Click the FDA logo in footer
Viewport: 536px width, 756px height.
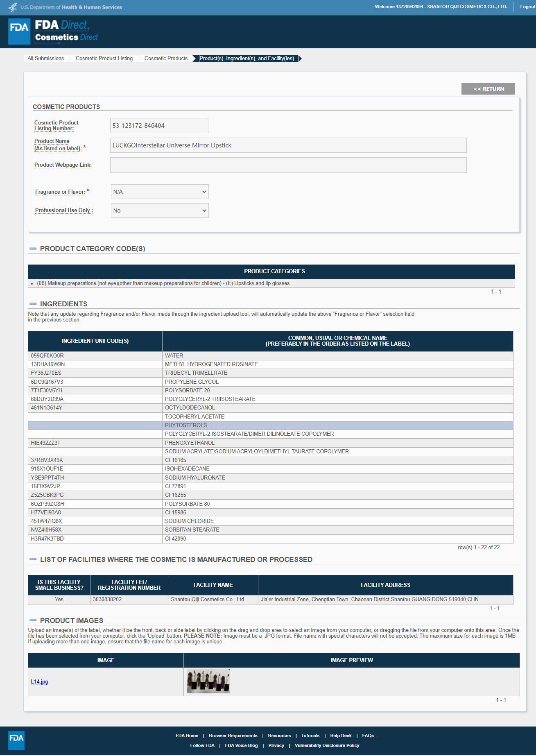coord(16,740)
